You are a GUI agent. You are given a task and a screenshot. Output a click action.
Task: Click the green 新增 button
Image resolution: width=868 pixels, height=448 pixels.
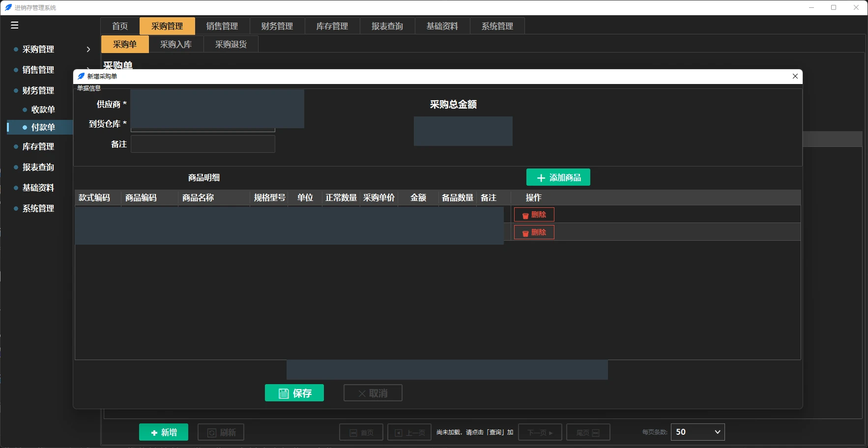164,432
